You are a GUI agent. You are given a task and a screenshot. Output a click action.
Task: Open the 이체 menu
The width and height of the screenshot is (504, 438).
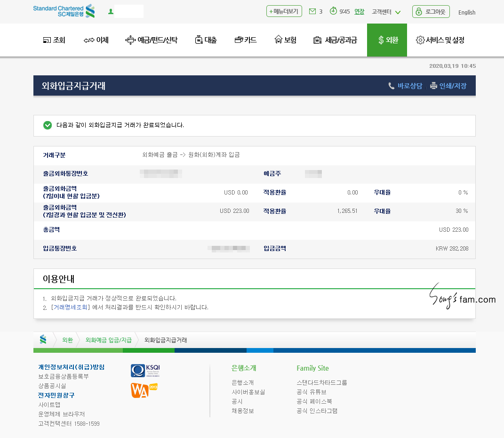(x=96, y=40)
